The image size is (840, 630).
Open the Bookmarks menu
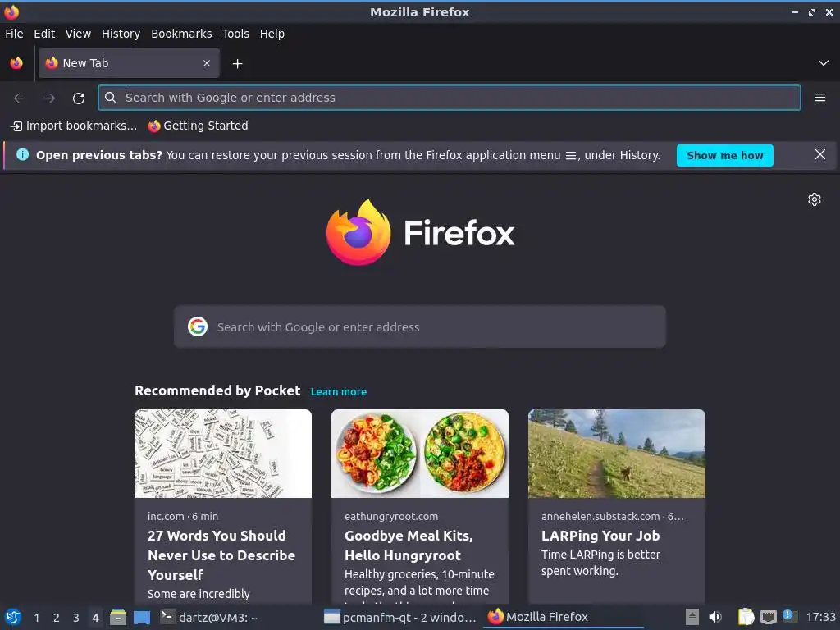181,34
